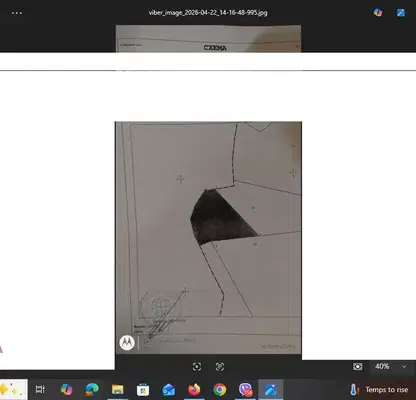This screenshot has height=400, width=416.
Task: Open Google Chrome from the taskbar
Action: coord(220,389)
